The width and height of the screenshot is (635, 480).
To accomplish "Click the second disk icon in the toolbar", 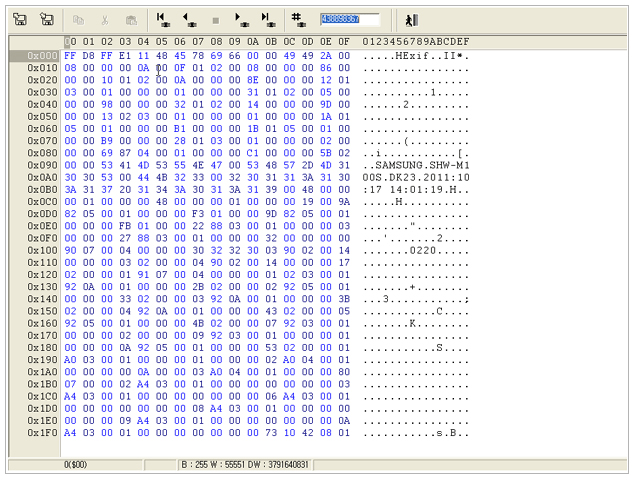I will coord(46,19).
